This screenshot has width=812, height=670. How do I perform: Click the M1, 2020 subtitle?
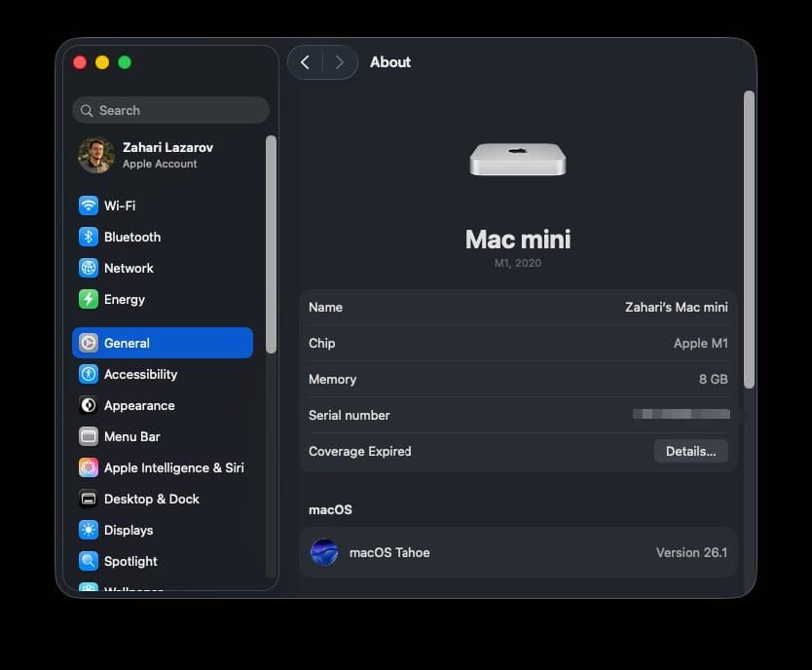pos(518,263)
